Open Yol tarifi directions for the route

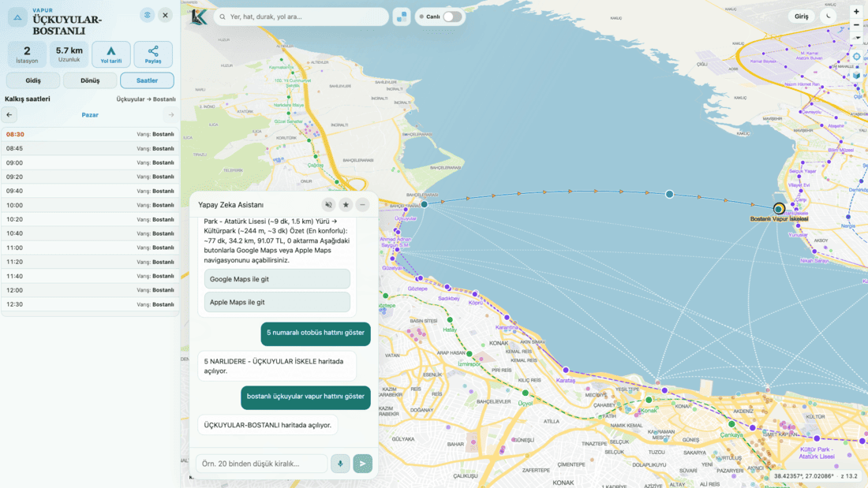pyautogui.click(x=111, y=54)
